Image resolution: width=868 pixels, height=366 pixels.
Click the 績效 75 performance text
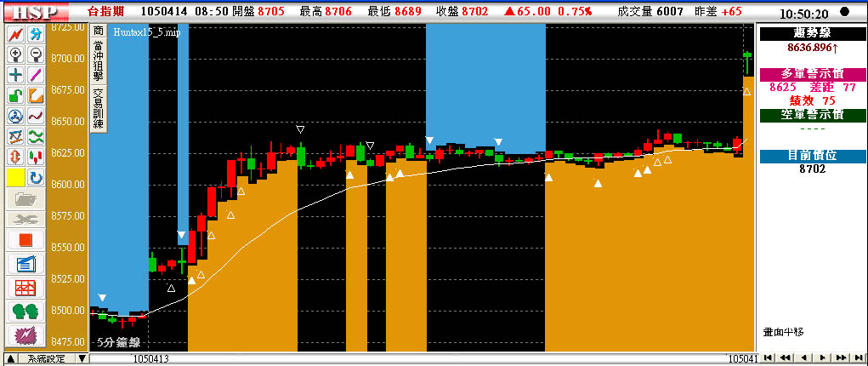[813, 101]
